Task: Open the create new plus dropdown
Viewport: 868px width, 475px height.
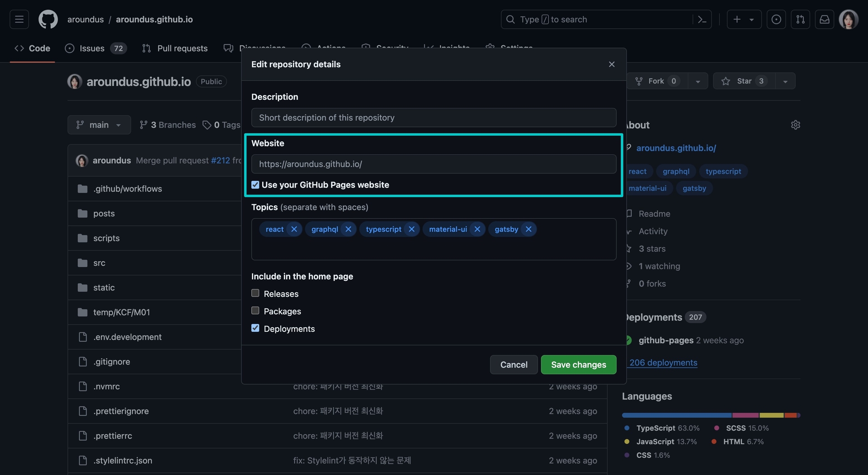Action: tap(744, 19)
